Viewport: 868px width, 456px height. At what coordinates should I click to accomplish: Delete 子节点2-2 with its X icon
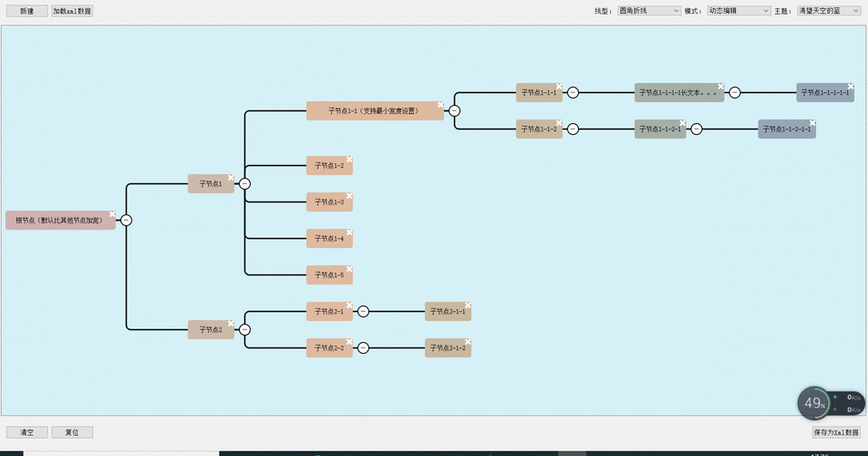point(349,342)
